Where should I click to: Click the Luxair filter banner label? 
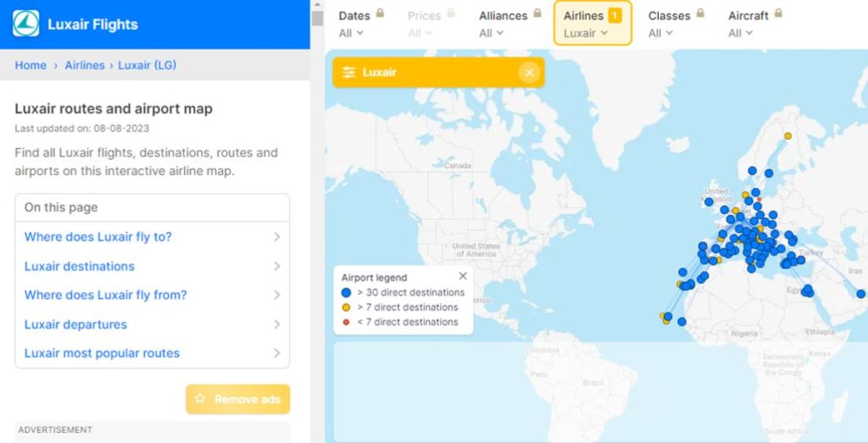click(380, 73)
